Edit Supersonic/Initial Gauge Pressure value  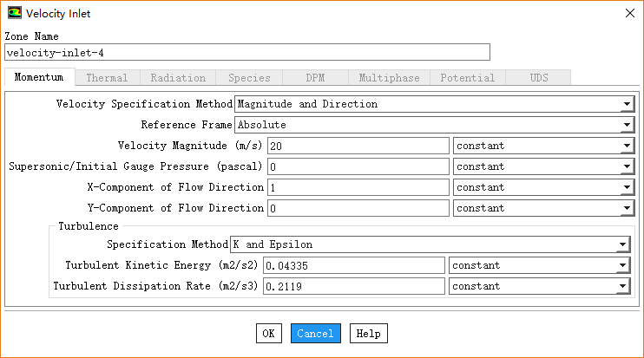pyautogui.click(x=358, y=166)
